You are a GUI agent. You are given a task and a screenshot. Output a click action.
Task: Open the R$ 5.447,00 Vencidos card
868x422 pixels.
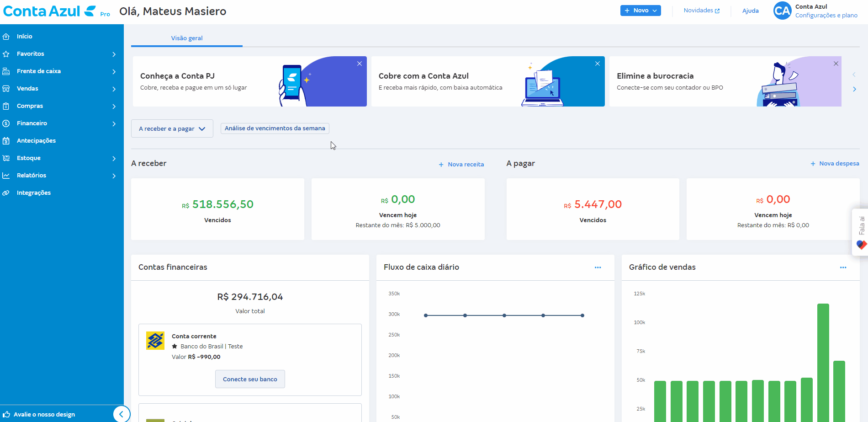[x=593, y=209]
